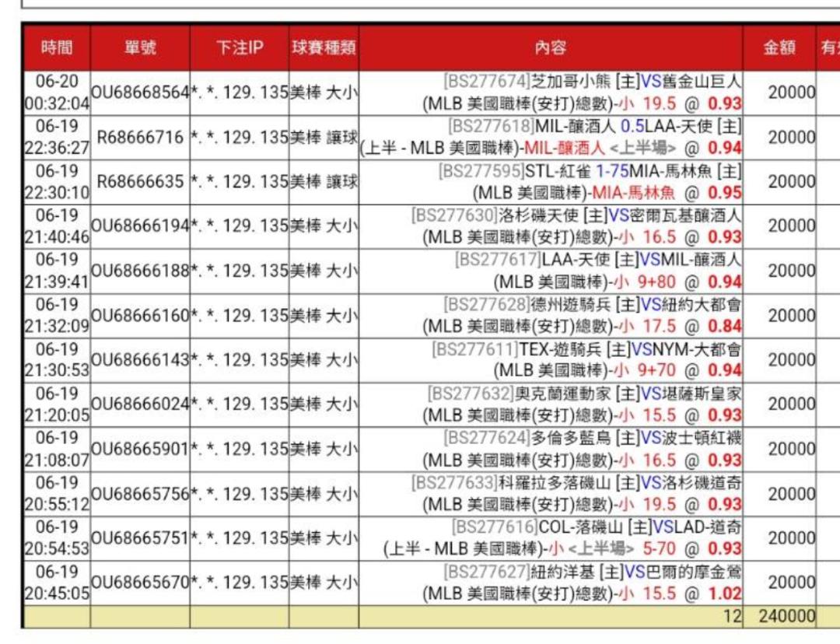
Task: Click the 下注IP column header
Action: 240,47
